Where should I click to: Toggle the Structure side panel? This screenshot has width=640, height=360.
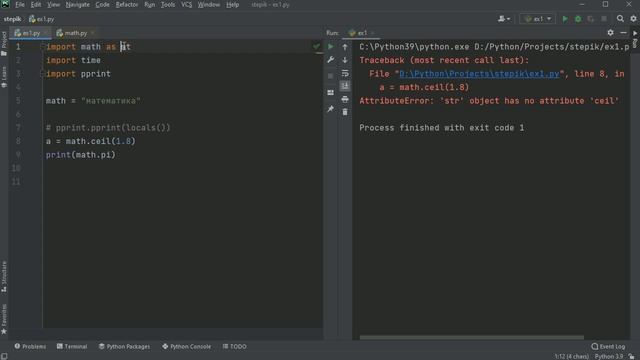(4, 276)
